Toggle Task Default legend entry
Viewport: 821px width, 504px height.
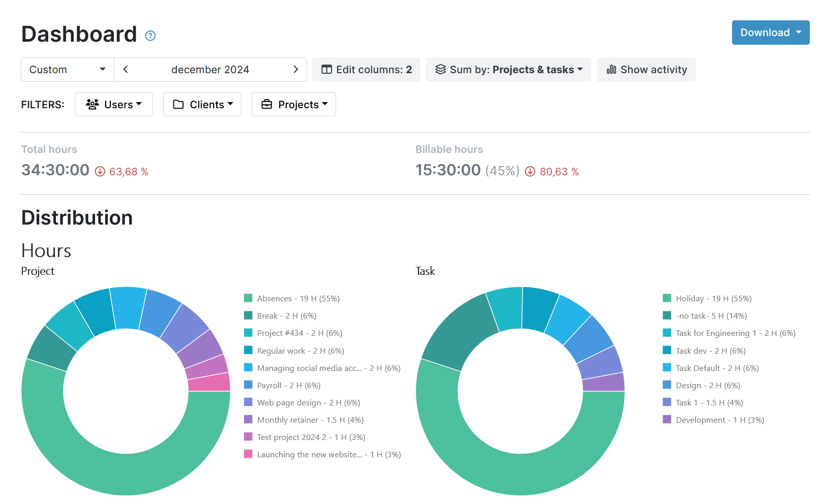click(711, 368)
